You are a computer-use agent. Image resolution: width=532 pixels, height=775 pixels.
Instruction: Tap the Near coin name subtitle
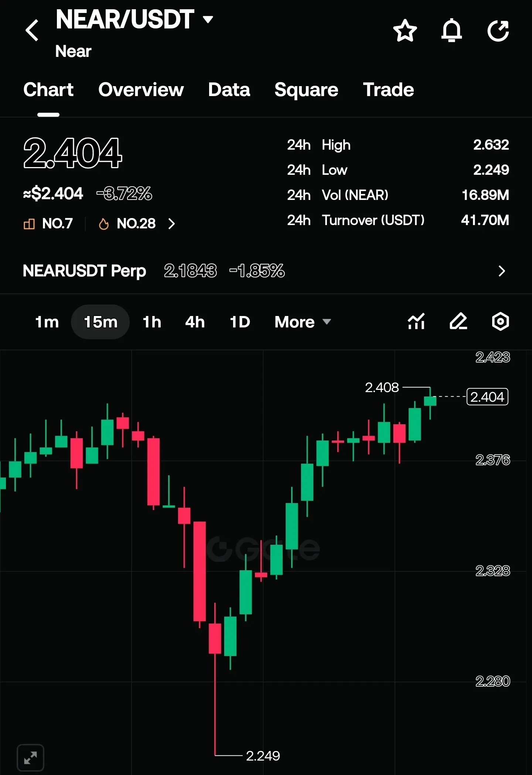click(x=73, y=51)
